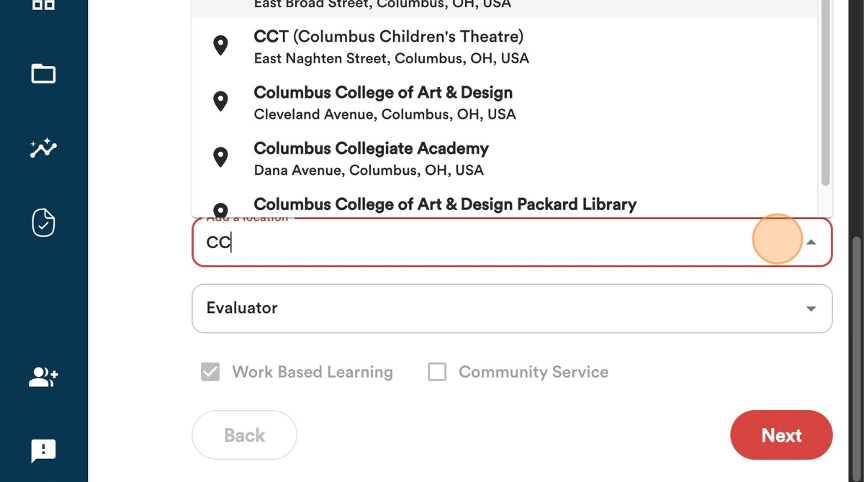The height and width of the screenshot is (482, 864).
Task: Click the dashboard grid icon at top
Action: tap(44, 5)
